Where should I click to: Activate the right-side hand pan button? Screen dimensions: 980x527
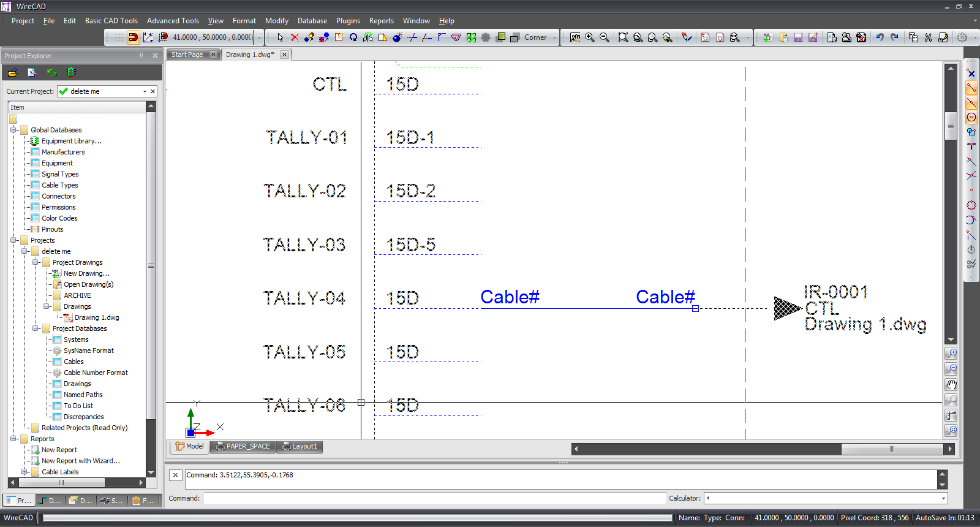[951, 385]
